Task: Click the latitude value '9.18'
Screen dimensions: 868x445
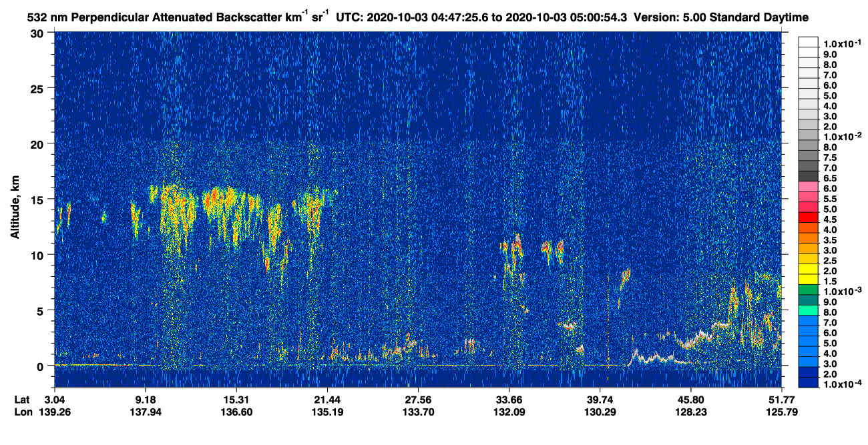Action: [x=146, y=399]
